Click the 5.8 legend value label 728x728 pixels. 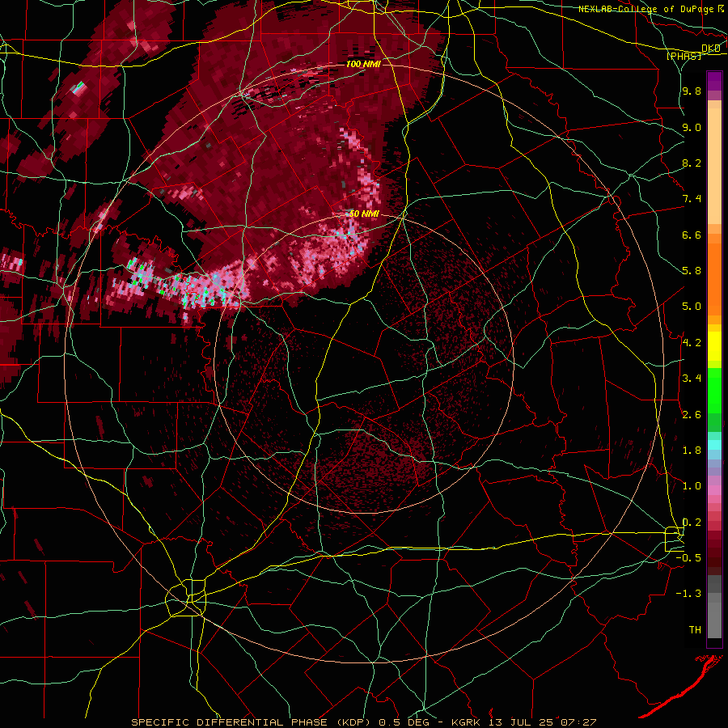pos(692,271)
